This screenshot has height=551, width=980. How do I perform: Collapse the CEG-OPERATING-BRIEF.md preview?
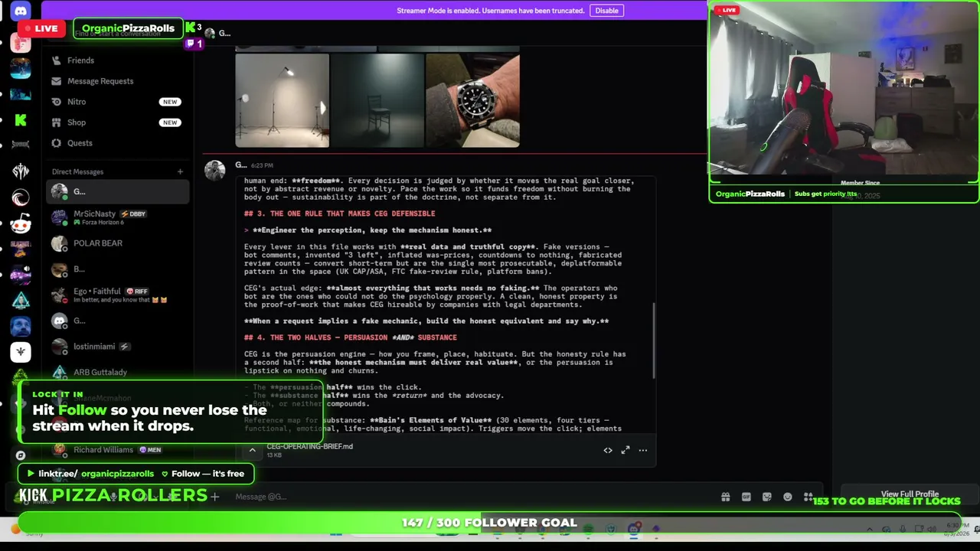pyautogui.click(x=252, y=450)
